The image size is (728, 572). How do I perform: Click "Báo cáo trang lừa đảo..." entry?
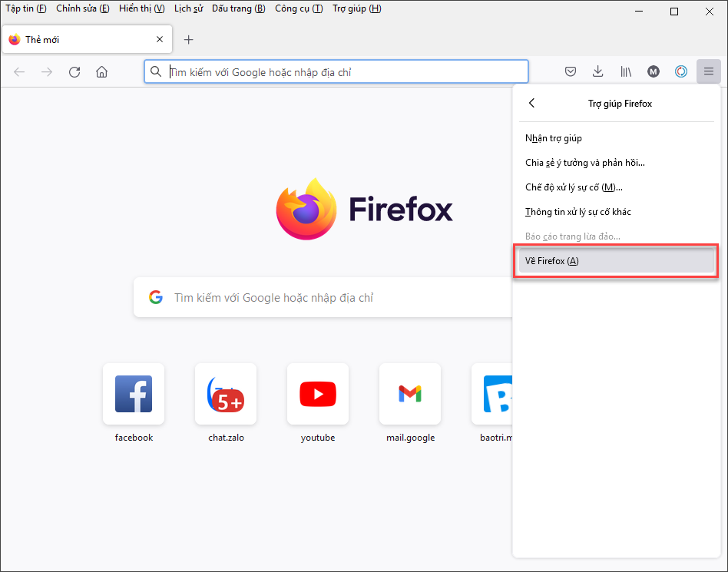(617, 236)
